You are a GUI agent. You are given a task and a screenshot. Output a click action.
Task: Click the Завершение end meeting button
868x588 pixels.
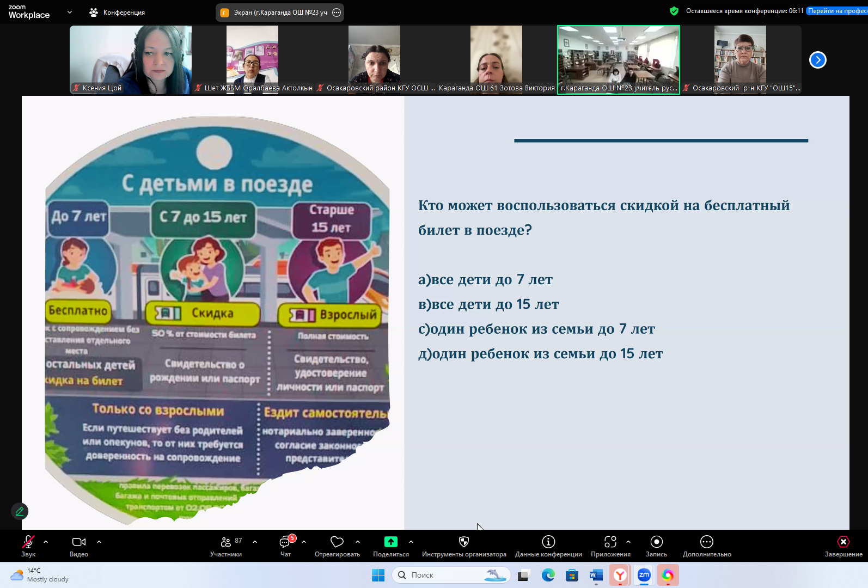point(843,546)
